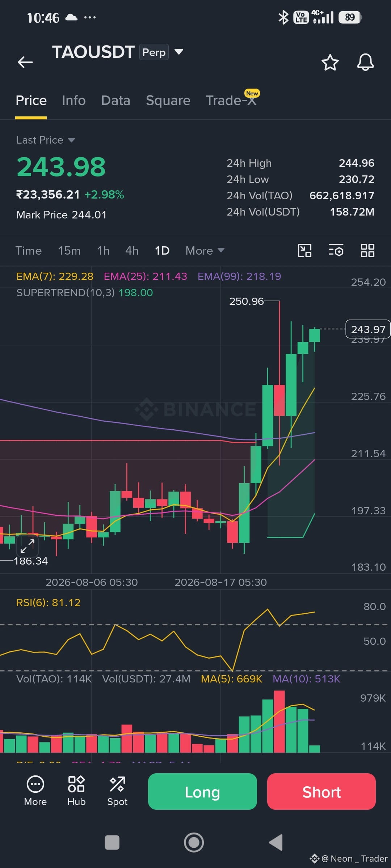Switch to Info tab
This screenshot has height=868, width=391.
click(74, 101)
